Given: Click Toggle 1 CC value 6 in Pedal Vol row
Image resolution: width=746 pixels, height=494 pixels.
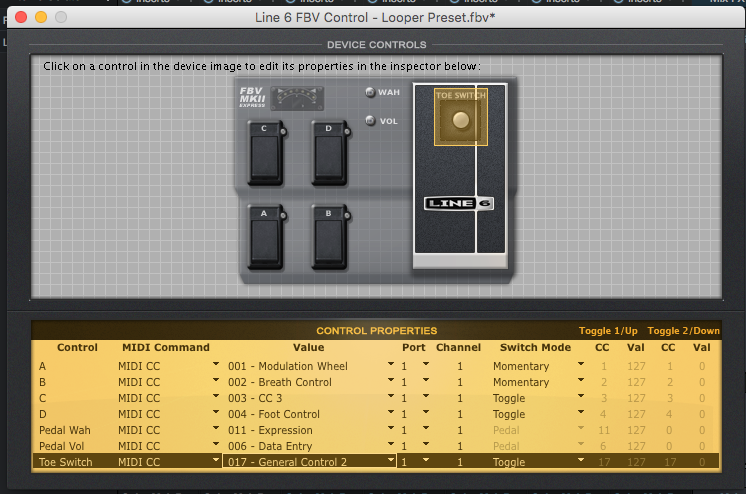Looking at the screenshot, I should point(603,446).
